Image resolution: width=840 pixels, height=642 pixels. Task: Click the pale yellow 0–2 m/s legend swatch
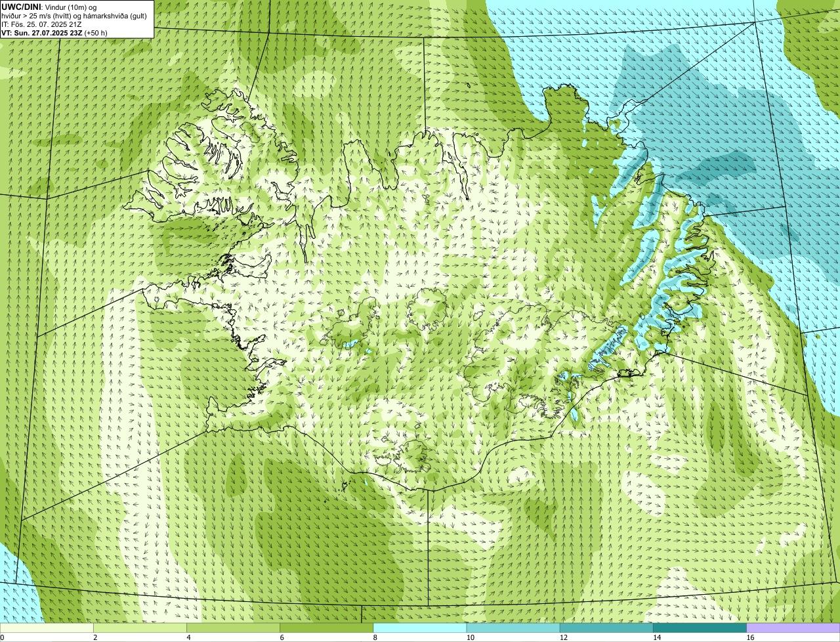pos(47,628)
